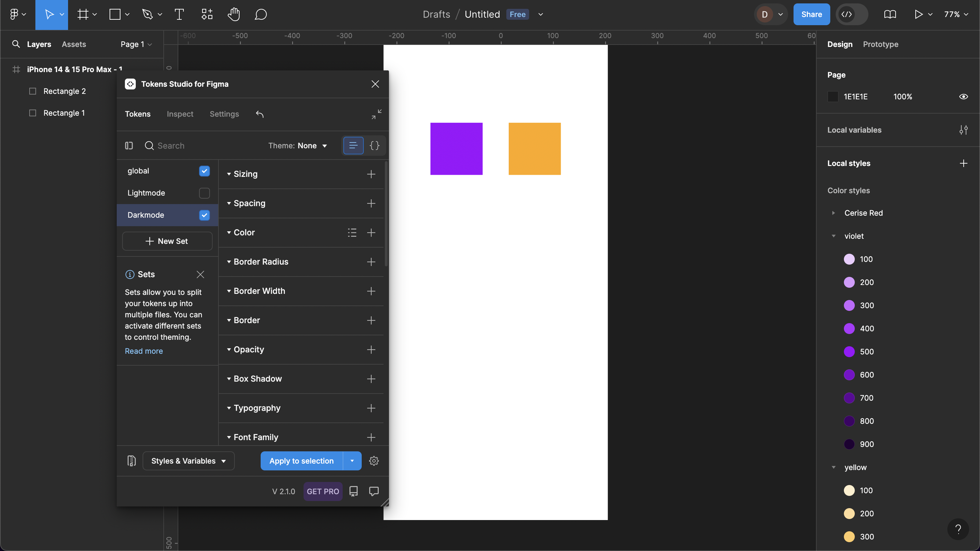Switch to the Inspect tab
Viewport: 980px width, 551px height.
(x=180, y=114)
